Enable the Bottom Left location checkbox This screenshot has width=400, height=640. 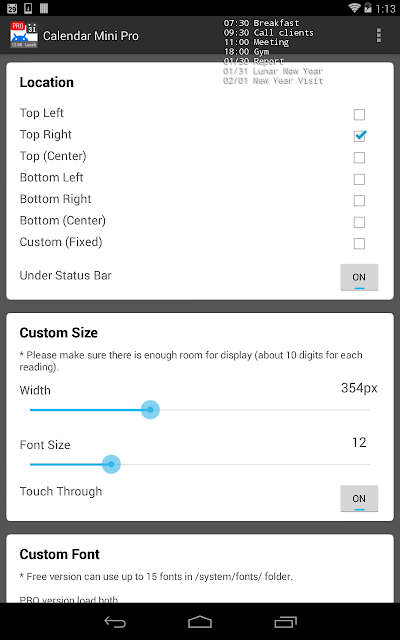coord(359,179)
